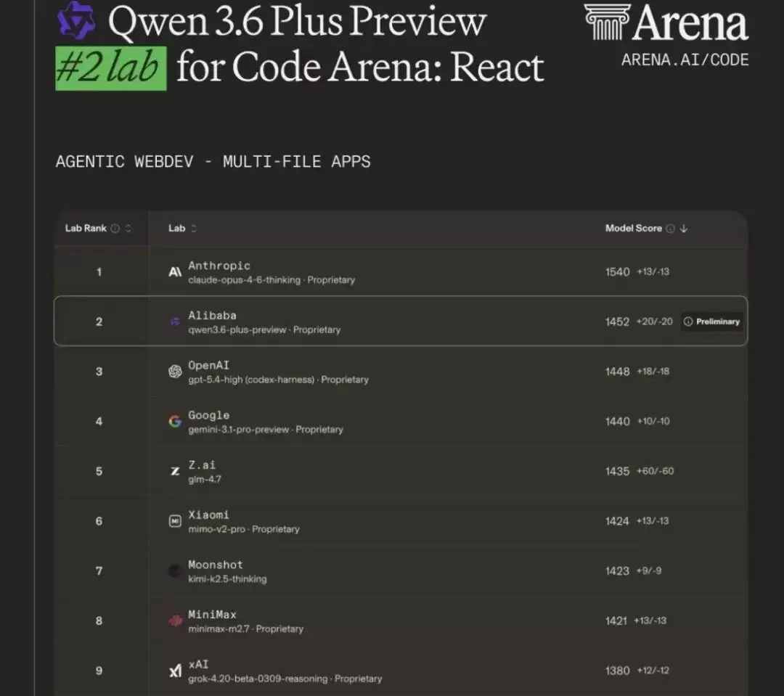The width and height of the screenshot is (784, 696).
Task: Select the OpenAI lab name
Action: point(208,366)
